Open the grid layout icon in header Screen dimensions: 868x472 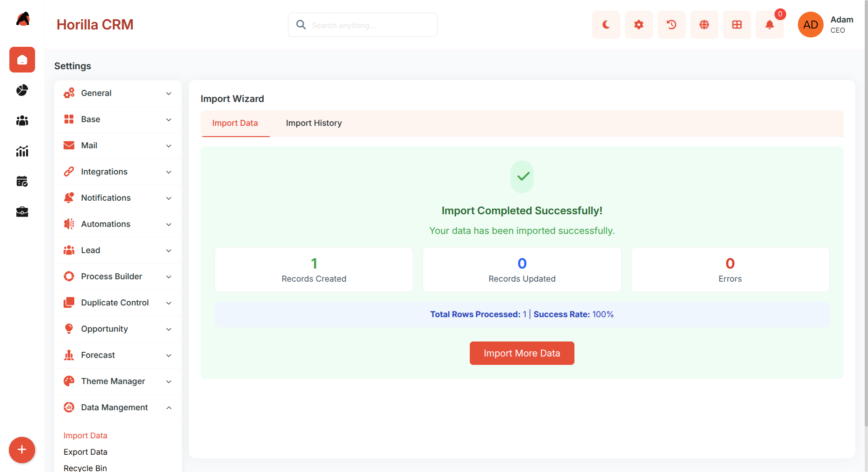(737, 25)
